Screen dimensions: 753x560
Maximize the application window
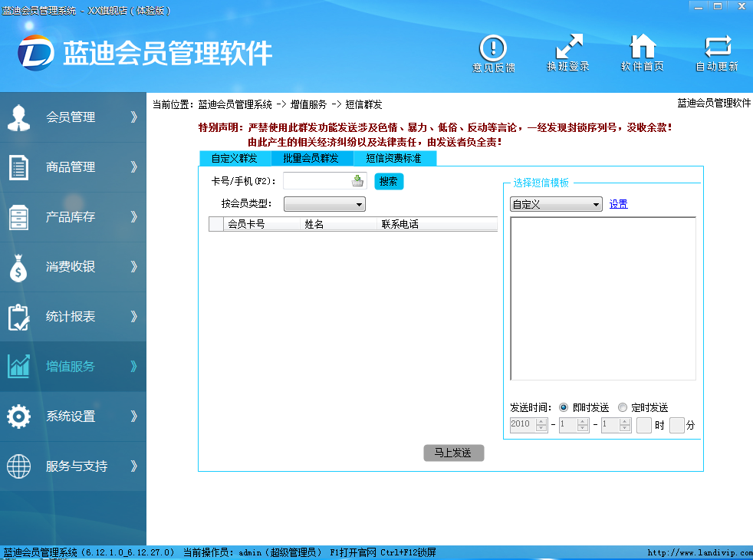(x=718, y=6)
